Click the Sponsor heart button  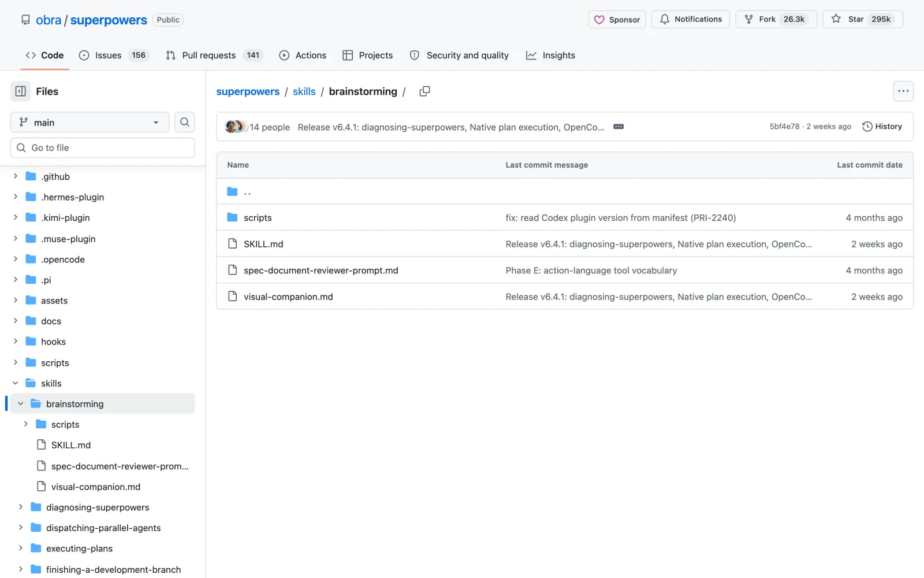point(617,19)
